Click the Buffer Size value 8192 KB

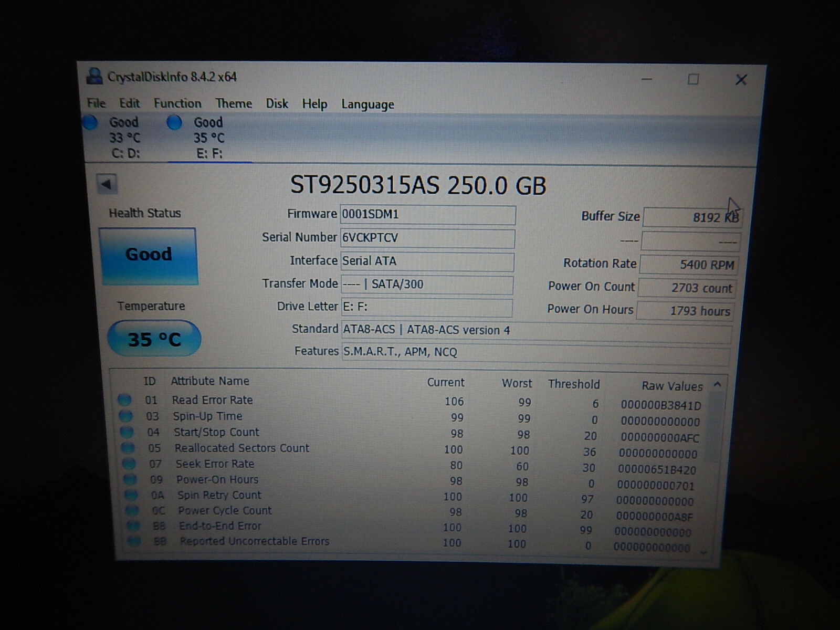[x=692, y=217]
